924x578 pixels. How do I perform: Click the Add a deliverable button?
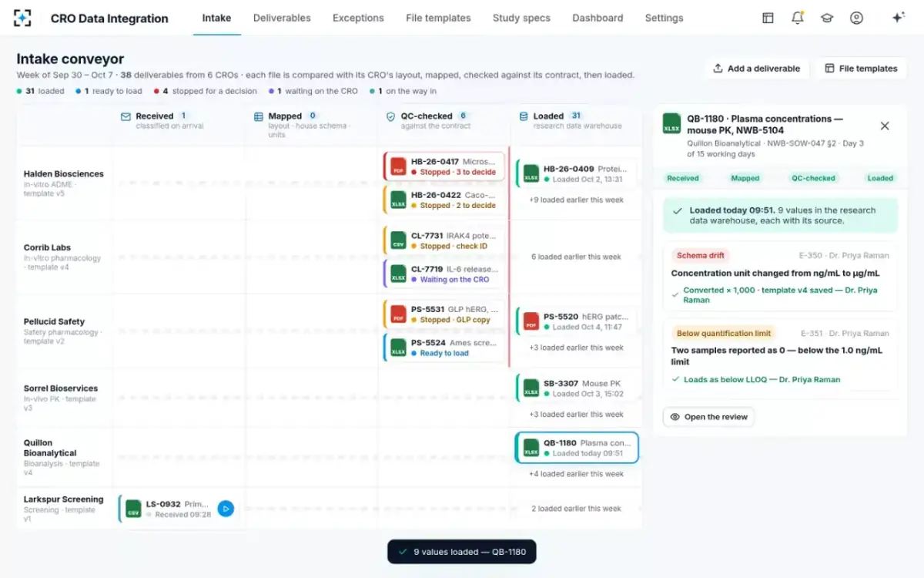pos(756,69)
